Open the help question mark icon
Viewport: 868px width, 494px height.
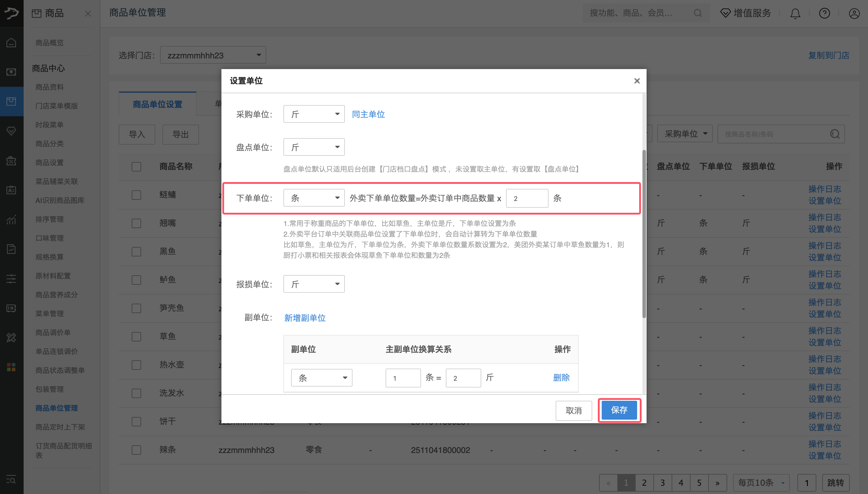click(x=824, y=14)
